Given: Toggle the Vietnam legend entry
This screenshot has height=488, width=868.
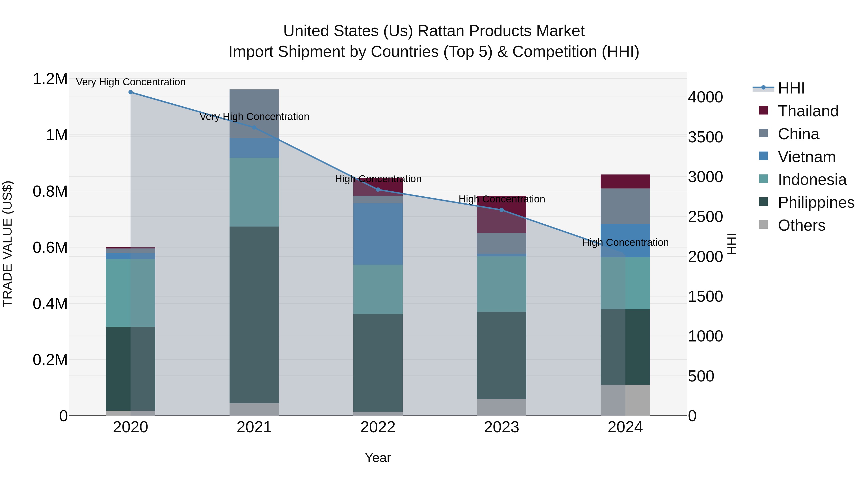Looking at the screenshot, I should click(797, 157).
